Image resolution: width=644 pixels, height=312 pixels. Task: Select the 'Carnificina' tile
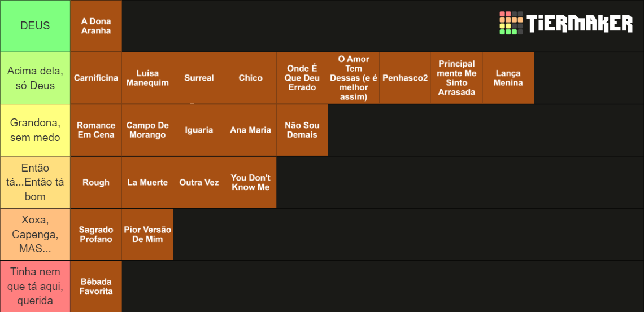(x=96, y=78)
